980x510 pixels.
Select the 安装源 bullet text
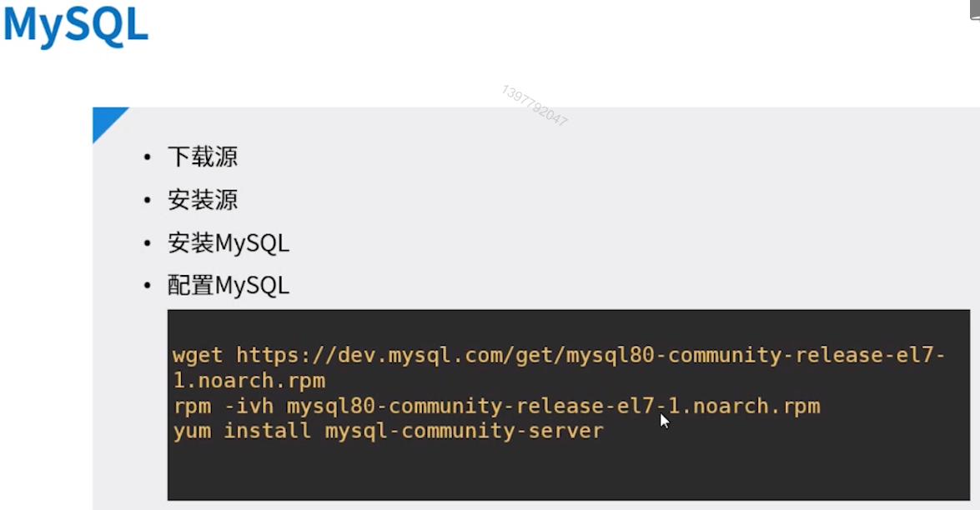coord(203,200)
